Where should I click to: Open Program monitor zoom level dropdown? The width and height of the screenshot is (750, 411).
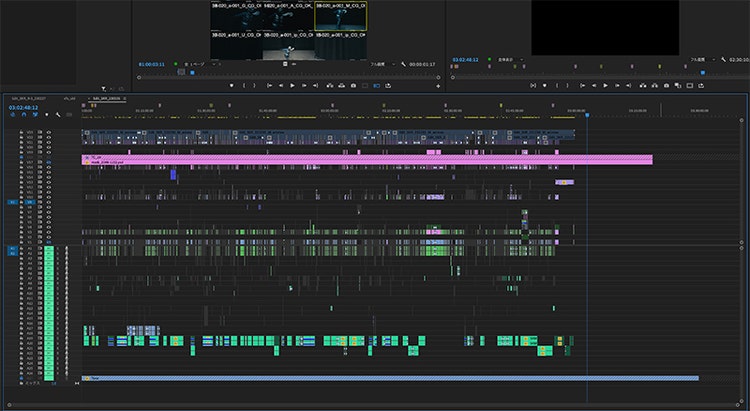(x=510, y=60)
